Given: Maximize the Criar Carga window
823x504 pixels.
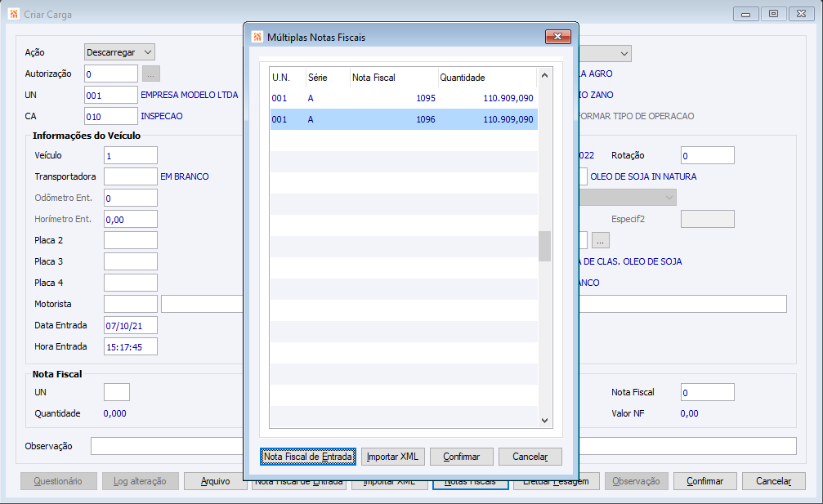Looking at the screenshot, I should coord(774,14).
